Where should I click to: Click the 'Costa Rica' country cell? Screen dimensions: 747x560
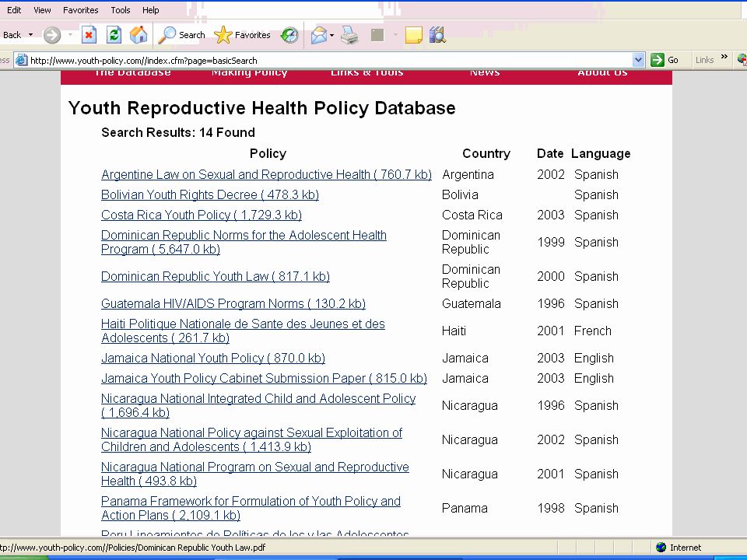coord(472,215)
